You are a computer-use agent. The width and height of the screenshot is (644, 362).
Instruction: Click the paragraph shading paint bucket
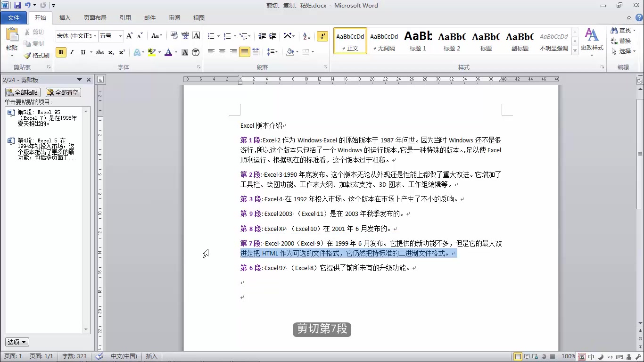tap(290, 52)
